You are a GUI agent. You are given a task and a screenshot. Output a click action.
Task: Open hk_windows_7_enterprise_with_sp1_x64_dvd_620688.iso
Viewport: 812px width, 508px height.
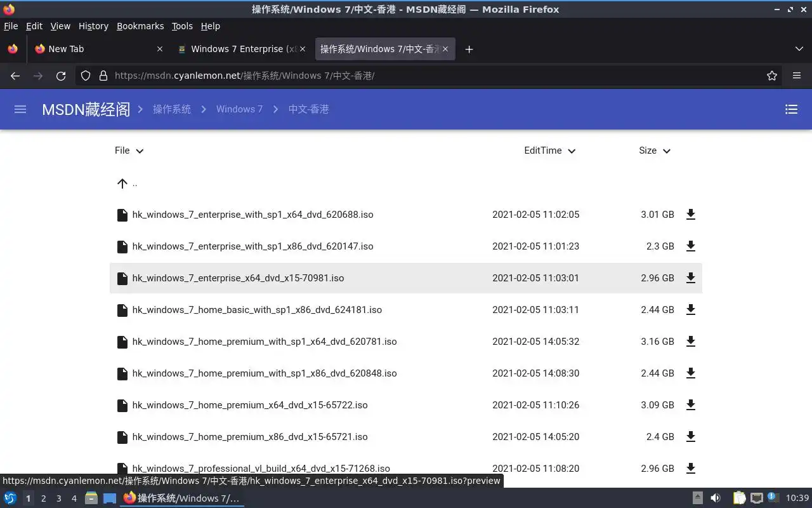pyautogui.click(x=252, y=215)
